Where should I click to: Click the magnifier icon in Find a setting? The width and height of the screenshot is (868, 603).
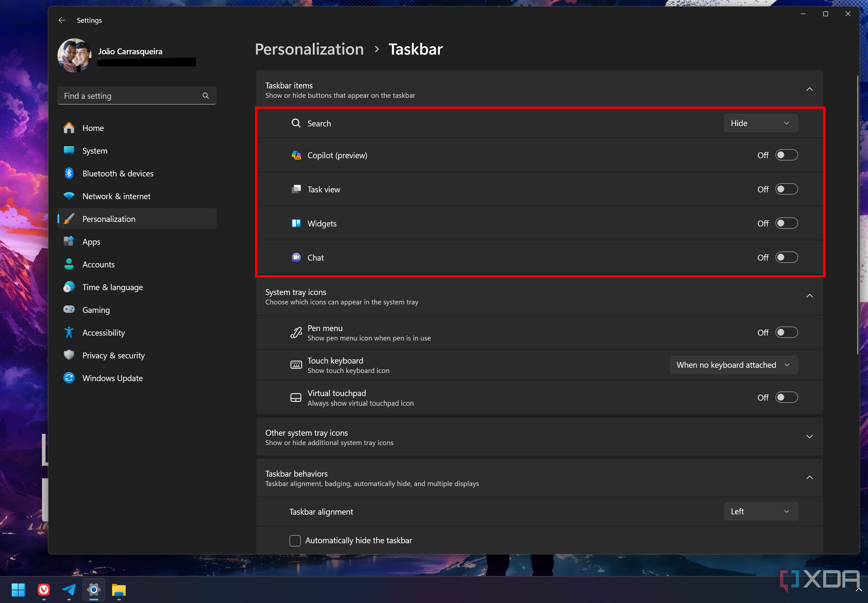point(206,96)
